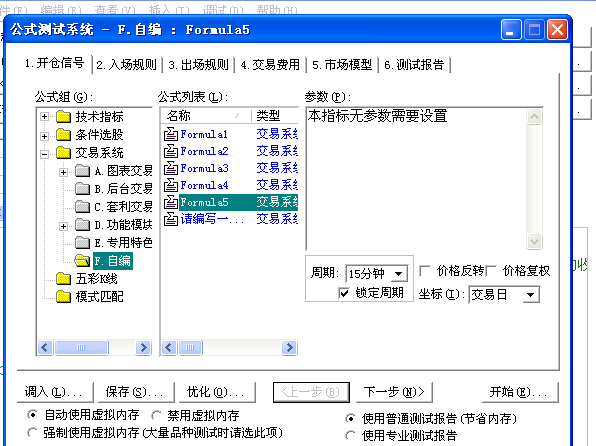Click the C.套利交易 folder icon
This screenshot has width=596, height=446.
pos(82,207)
